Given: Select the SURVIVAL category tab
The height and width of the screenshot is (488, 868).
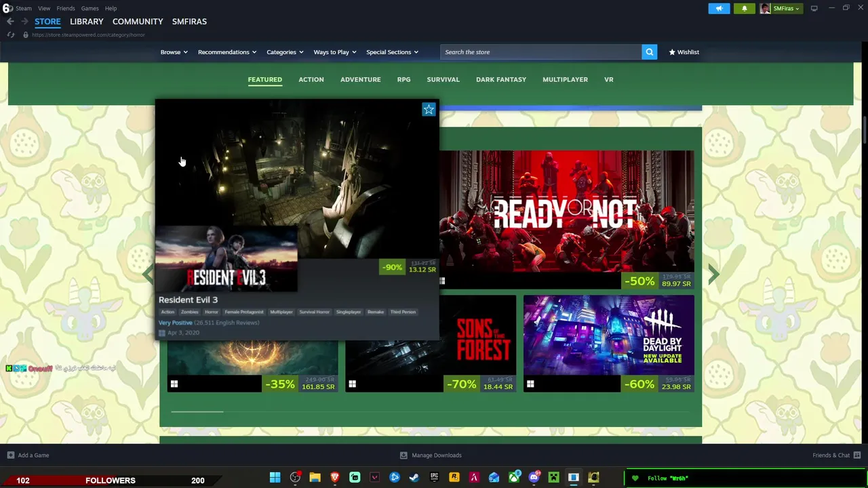Looking at the screenshot, I should (443, 79).
